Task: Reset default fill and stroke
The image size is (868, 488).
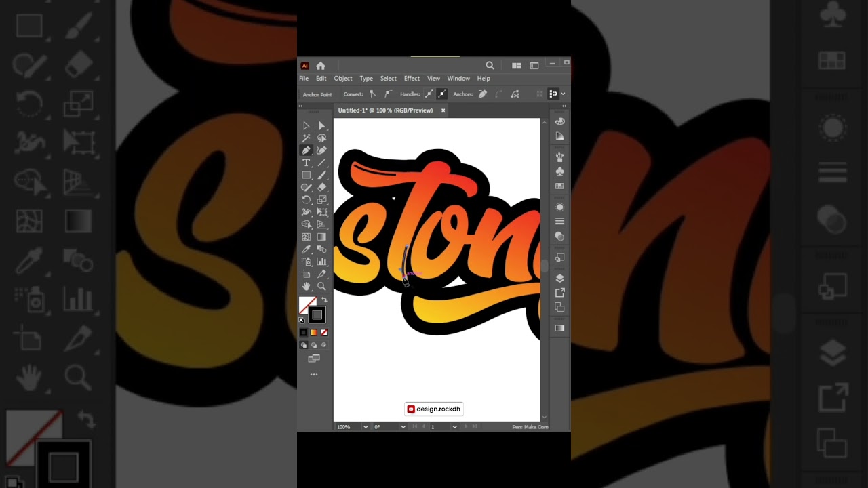Action: (x=302, y=320)
